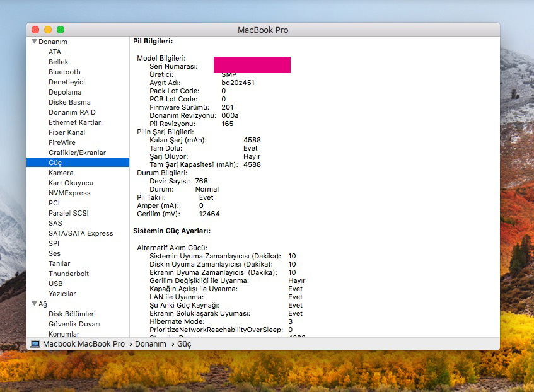
Task: Collapse the Donanım tree section
Action: 34,42
